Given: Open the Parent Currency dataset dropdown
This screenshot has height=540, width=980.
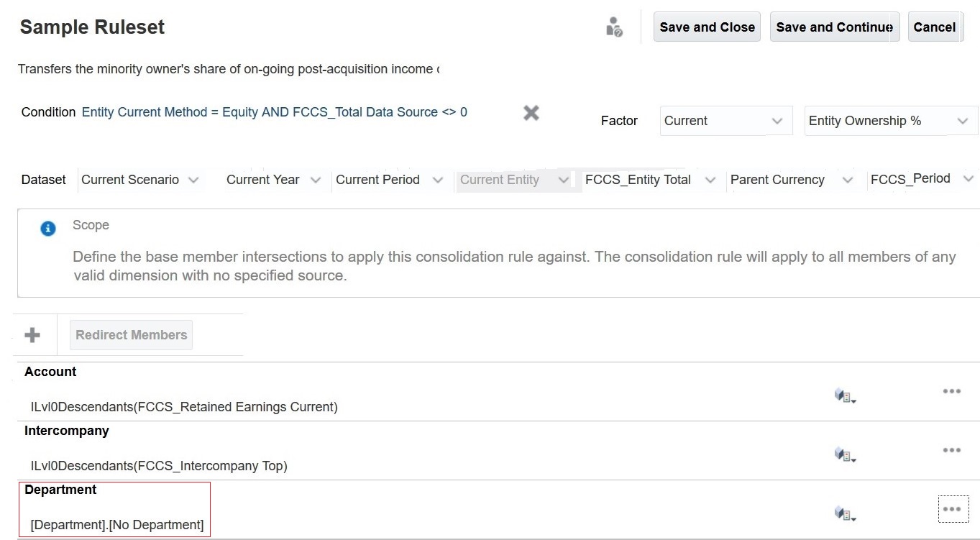Looking at the screenshot, I should (x=847, y=180).
